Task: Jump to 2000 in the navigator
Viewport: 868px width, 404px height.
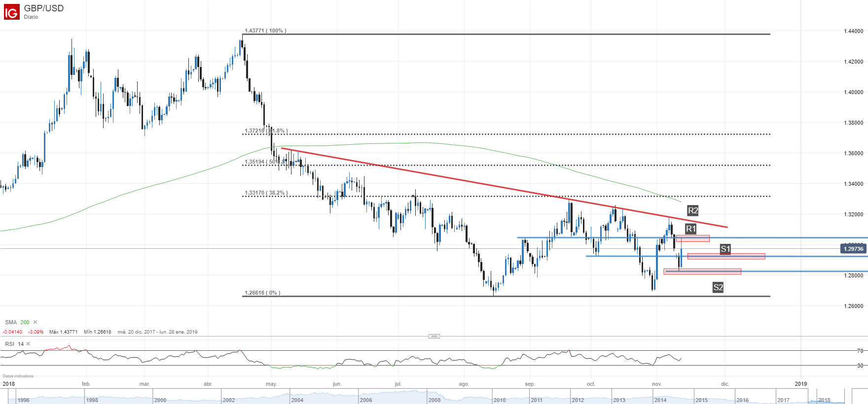Action: coord(160,400)
